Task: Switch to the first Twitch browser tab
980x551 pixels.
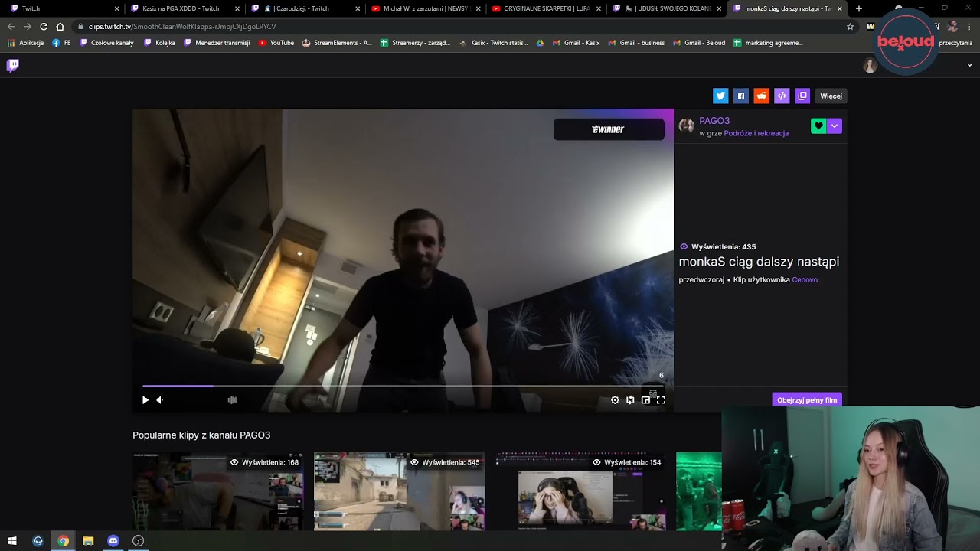Action: tap(63, 8)
